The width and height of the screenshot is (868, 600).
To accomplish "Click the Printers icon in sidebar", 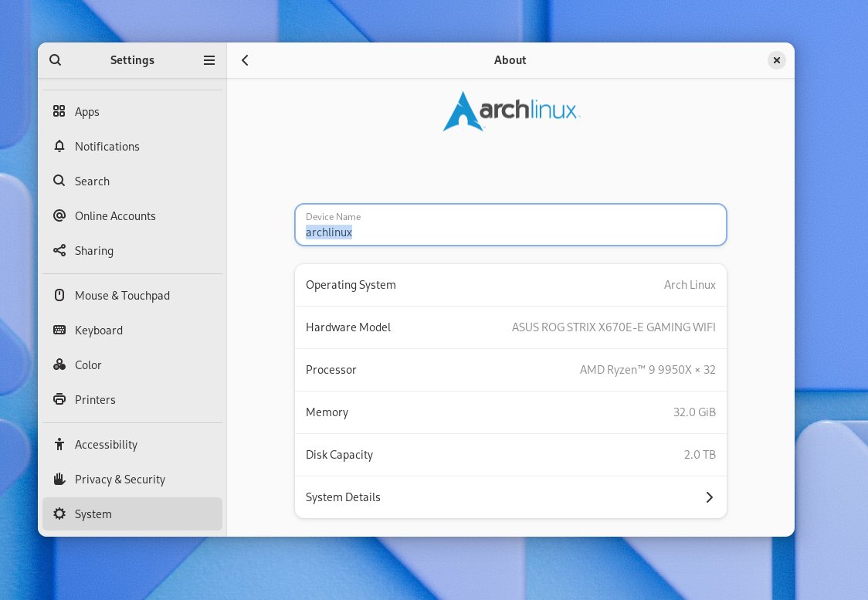I will point(59,399).
